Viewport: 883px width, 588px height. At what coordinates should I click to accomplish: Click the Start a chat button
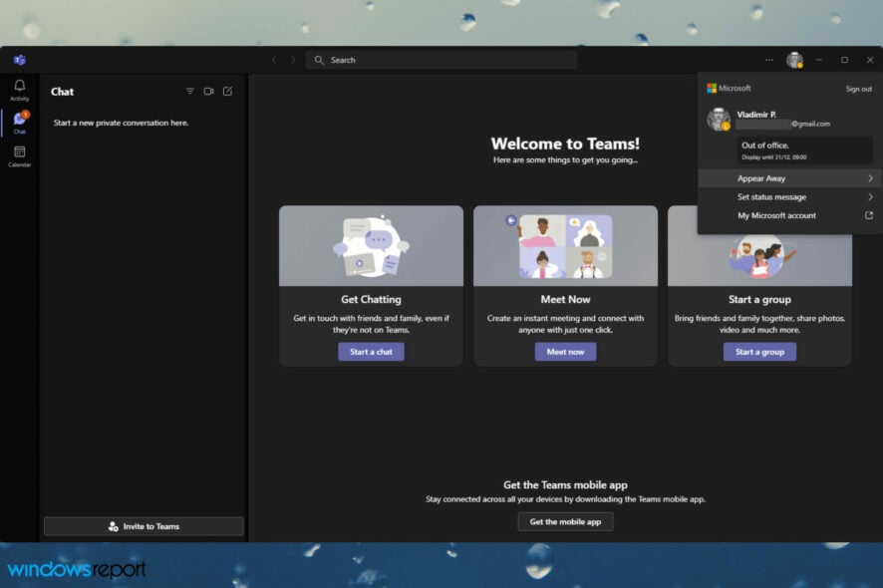[x=371, y=352]
